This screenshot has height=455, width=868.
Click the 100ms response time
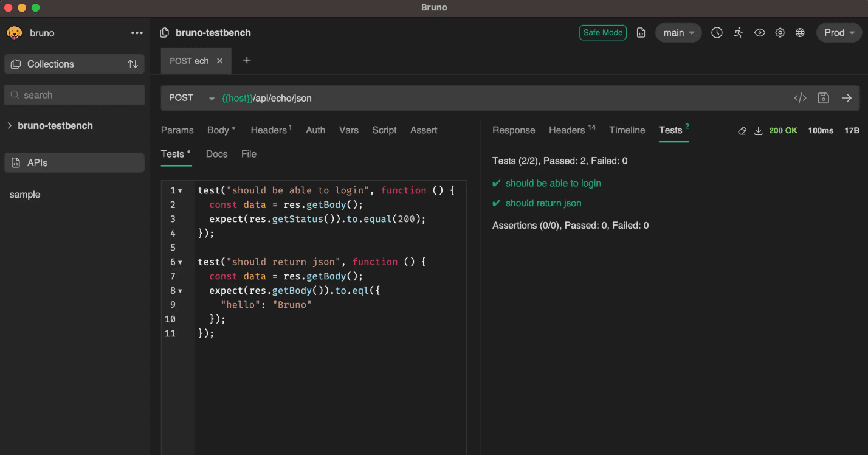[821, 131]
